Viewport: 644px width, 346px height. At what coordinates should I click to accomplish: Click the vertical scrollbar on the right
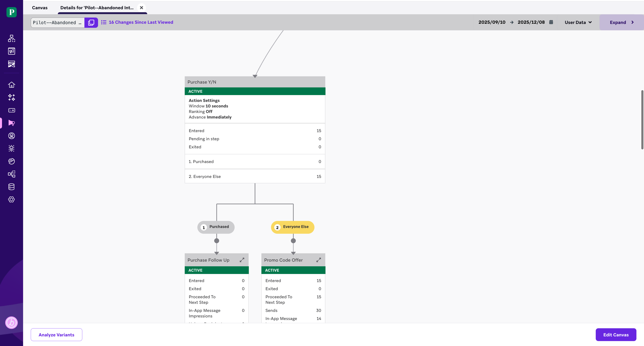642,120
